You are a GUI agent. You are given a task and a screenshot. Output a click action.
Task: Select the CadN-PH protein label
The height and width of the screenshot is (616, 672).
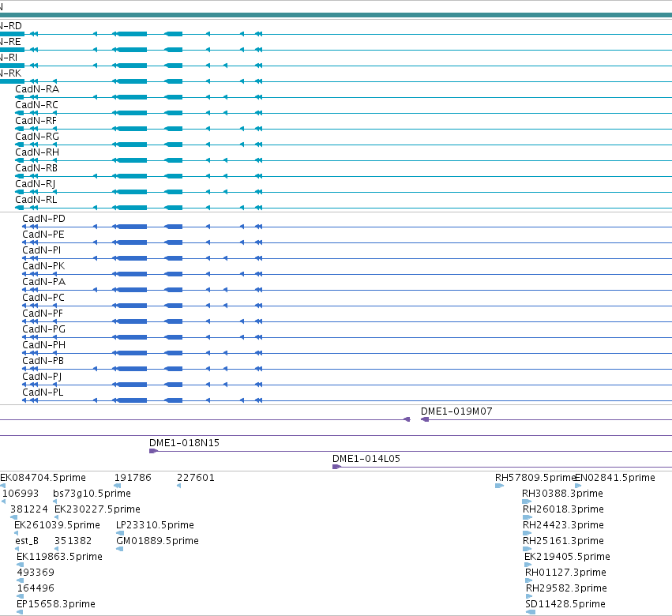[44, 345]
